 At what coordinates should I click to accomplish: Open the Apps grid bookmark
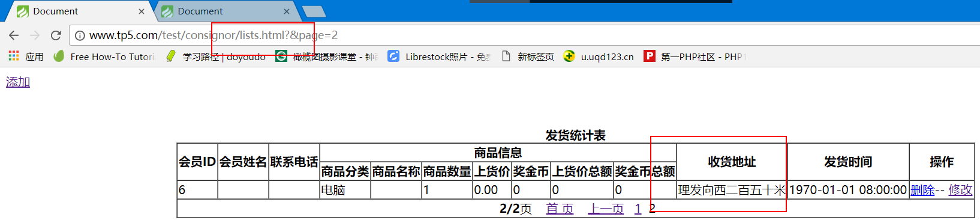coord(26,57)
